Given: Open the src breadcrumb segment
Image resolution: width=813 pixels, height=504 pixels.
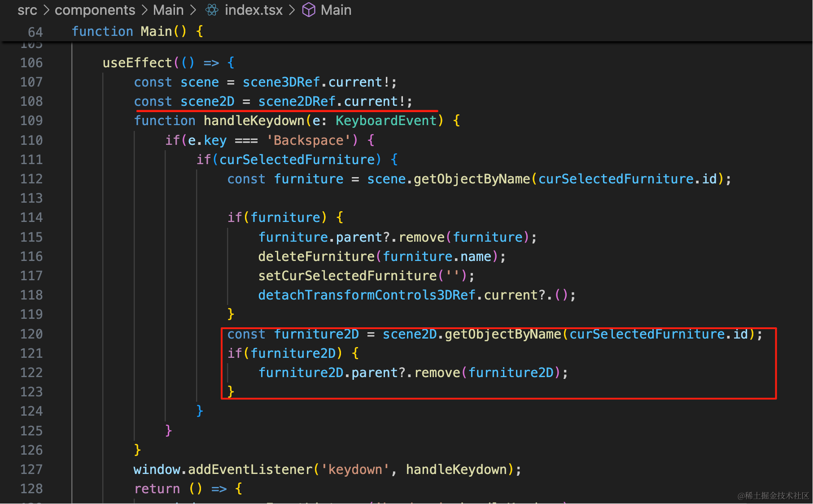Looking at the screenshot, I should pyautogui.click(x=27, y=10).
